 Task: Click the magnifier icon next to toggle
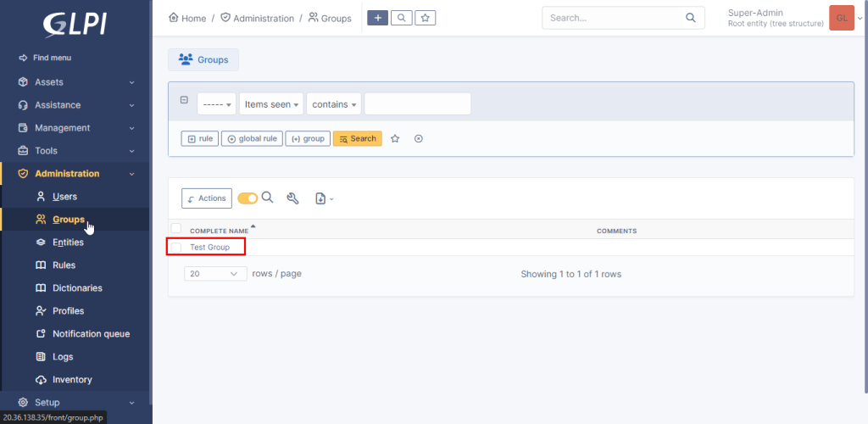(267, 198)
